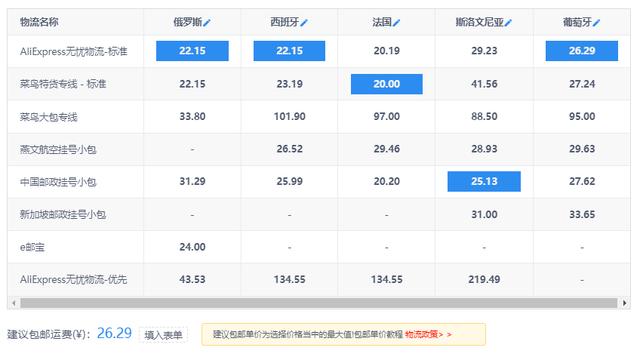Click the pencil icon next to 西班牙

[x=304, y=22]
